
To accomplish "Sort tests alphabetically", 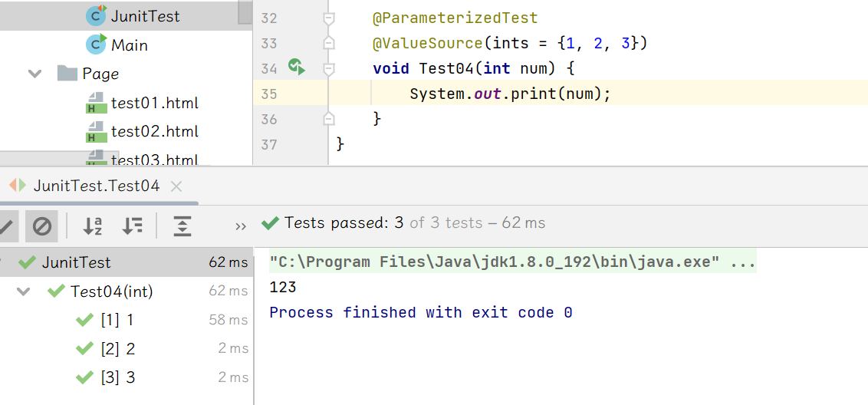I will pos(93,226).
